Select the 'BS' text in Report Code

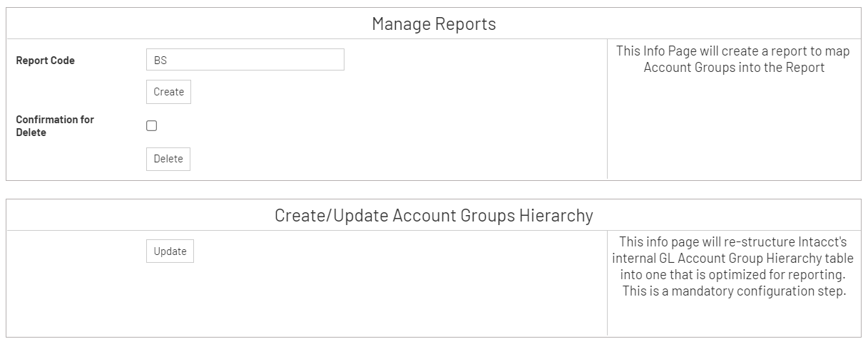tap(160, 61)
